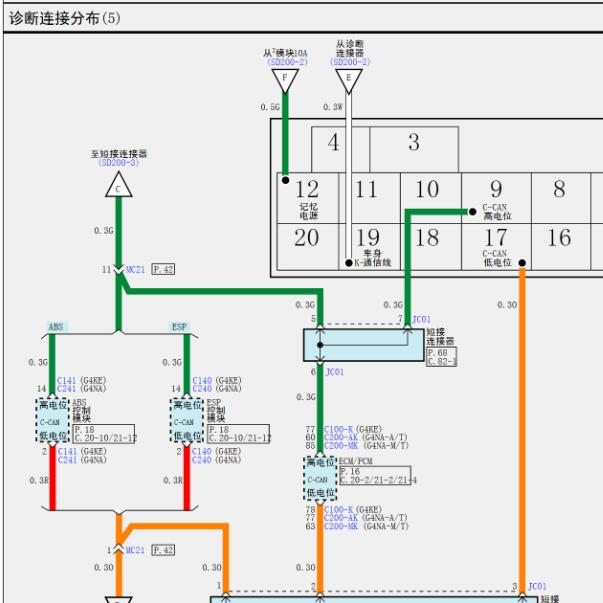Click the C100-K link at pin 78

tap(338, 510)
